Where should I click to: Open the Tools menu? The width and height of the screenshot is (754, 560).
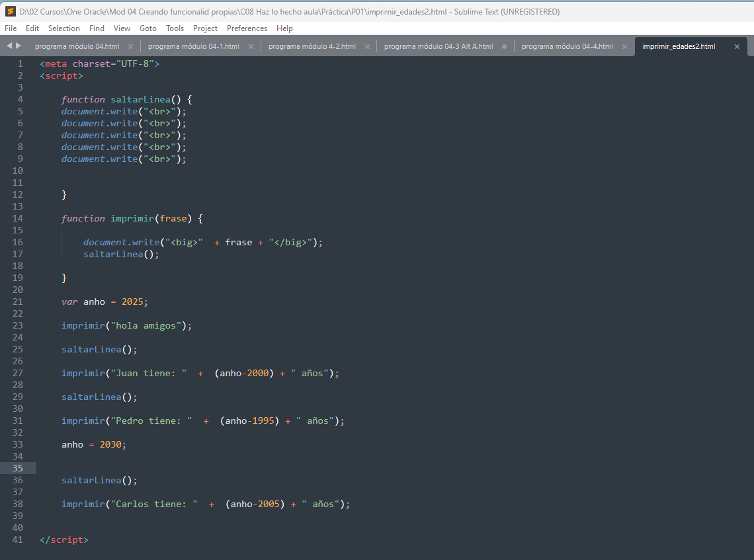[x=175, y=28]
